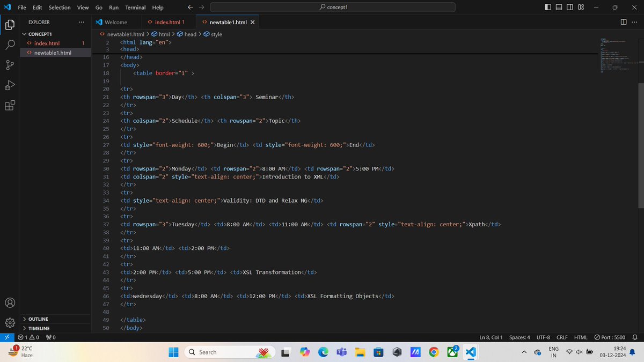Open the Search view in the Activity Bar

pyautogui.click(x=10, y=45)
